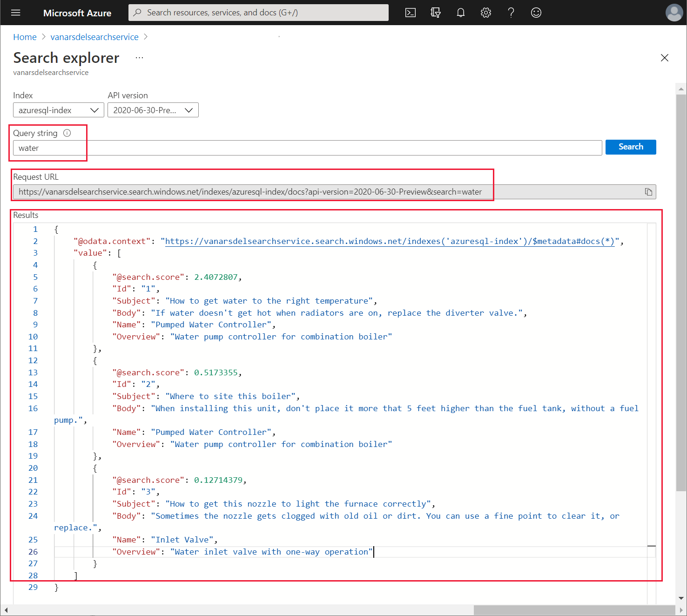Open Cloud Shell from the top bar
Viewport: 687px width, 616px height.
(411, 13)
